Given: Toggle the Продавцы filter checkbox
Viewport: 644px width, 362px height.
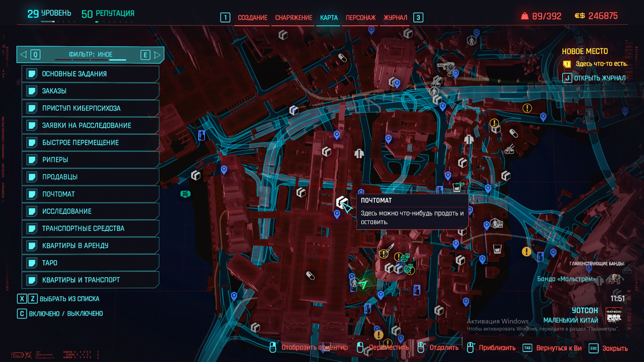Looking at the screenshot, I should click(32, 177).
